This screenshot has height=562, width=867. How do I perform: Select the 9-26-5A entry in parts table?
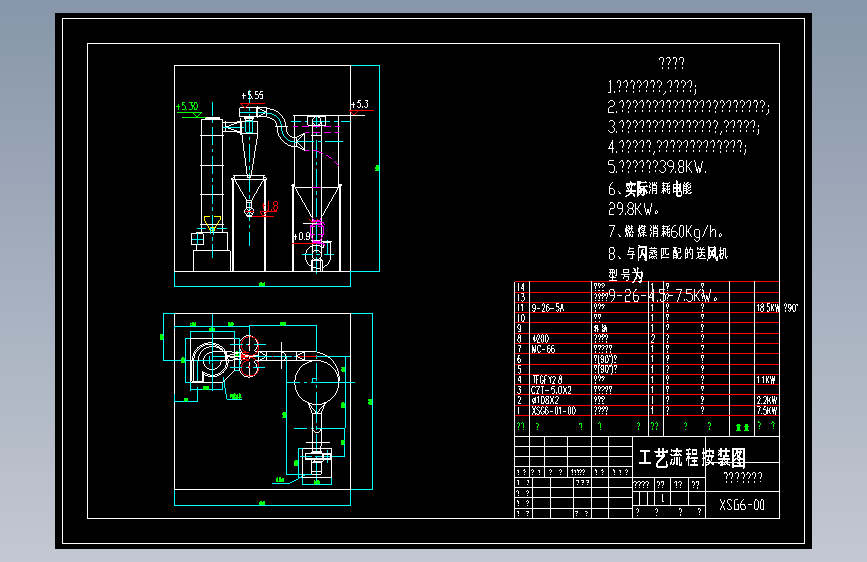[x=547, y=308]
